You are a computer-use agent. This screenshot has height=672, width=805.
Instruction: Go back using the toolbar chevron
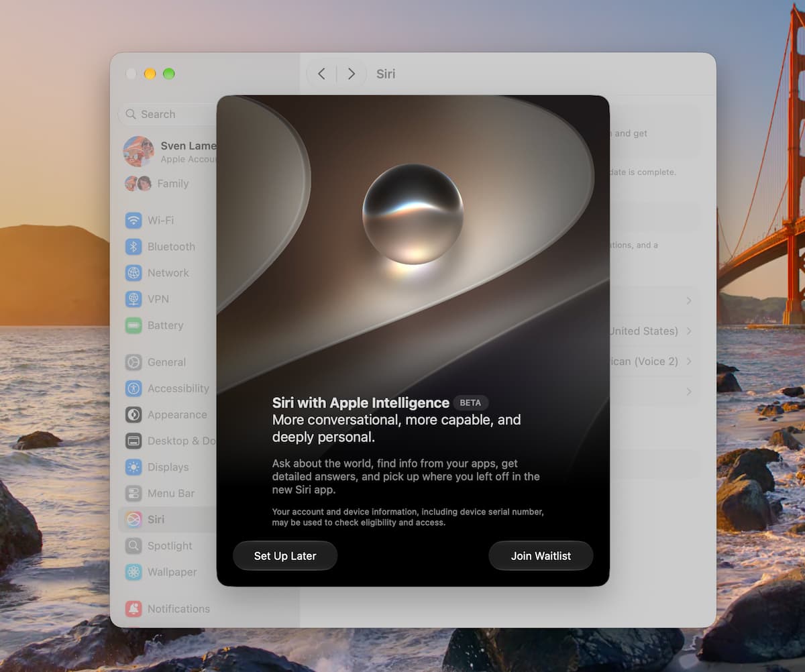click(321, 74)
